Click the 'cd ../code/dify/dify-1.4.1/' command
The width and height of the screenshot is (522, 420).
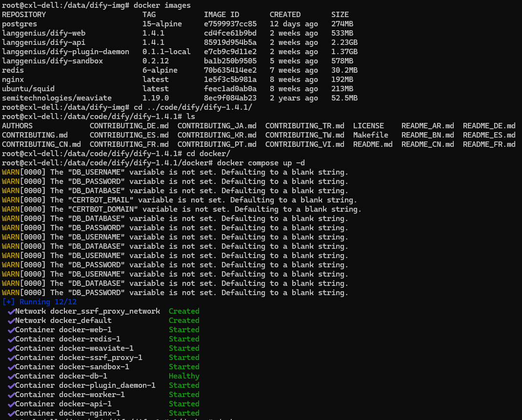point(193,107)
